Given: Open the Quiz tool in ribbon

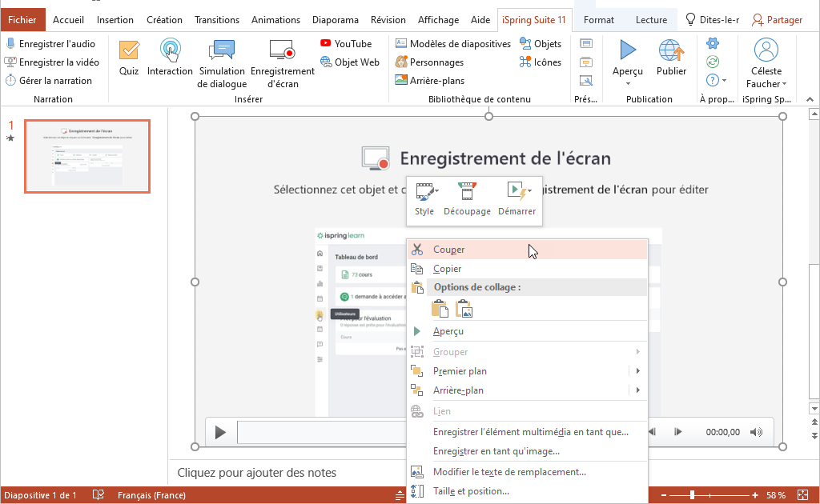Looking at the screenshot, I should click(x=129, y=58).
